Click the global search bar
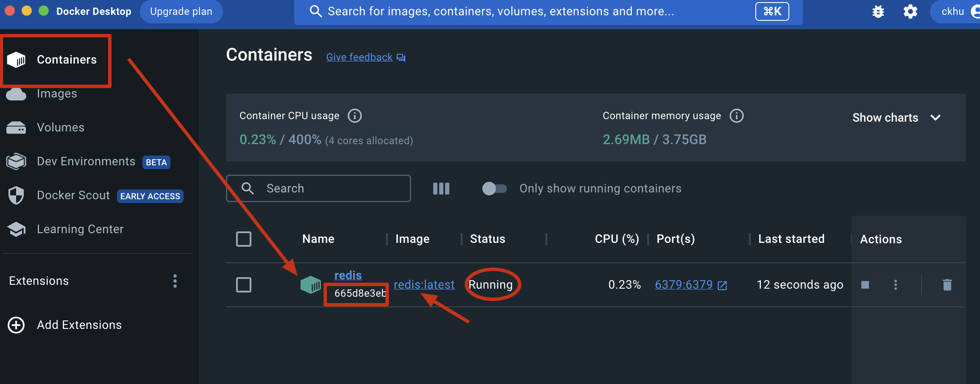This screenshot has width=980, height=384. [x=548, y=11]
